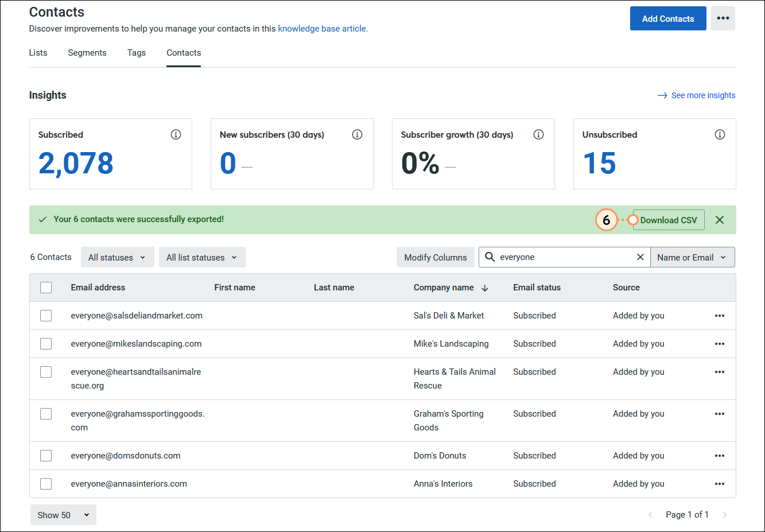Click the First name column header
The width and height of the screenshot is (765, 532).
[235, 288]
